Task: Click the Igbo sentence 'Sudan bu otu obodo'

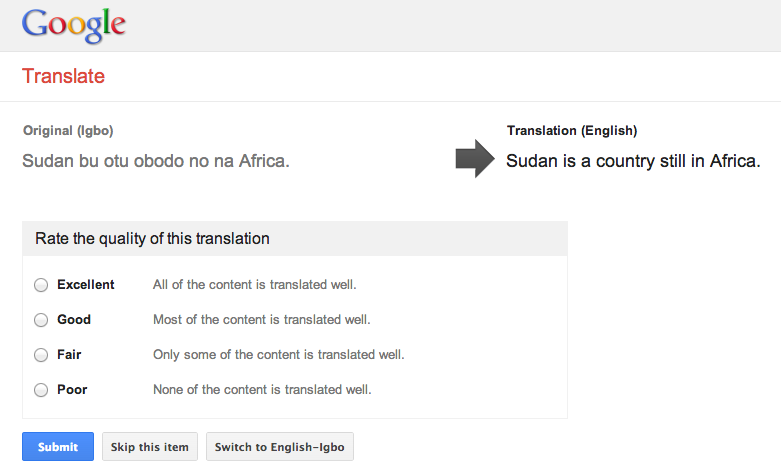Action: click(156, 160)
